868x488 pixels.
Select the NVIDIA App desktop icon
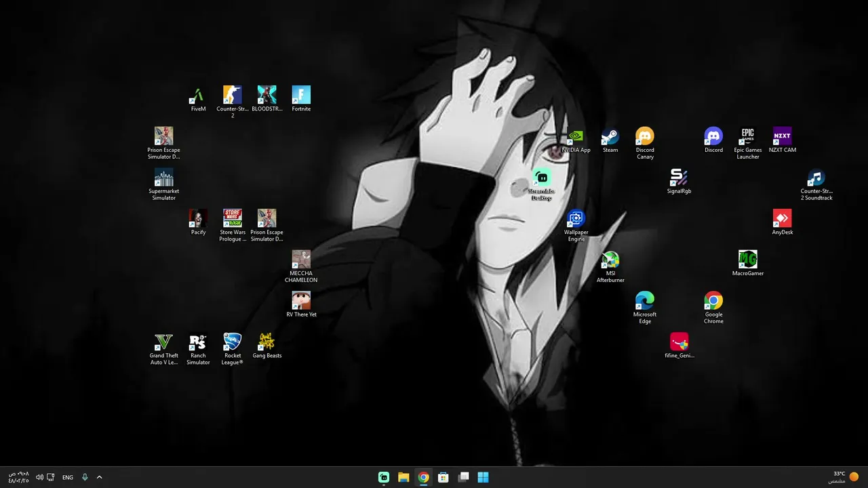(576, 140)
